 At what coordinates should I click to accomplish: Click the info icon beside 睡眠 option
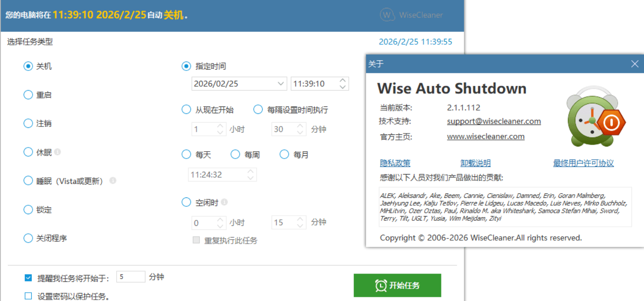point(112,181)
